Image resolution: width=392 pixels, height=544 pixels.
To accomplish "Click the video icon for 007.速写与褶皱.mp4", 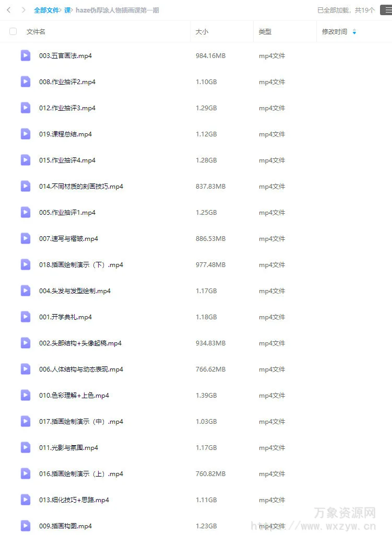I will (x=25, y=238).
